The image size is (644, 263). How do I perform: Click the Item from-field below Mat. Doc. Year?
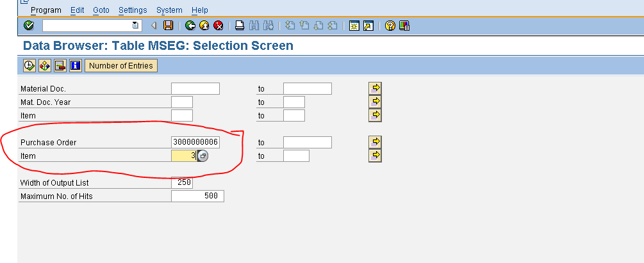pos(182,116)
